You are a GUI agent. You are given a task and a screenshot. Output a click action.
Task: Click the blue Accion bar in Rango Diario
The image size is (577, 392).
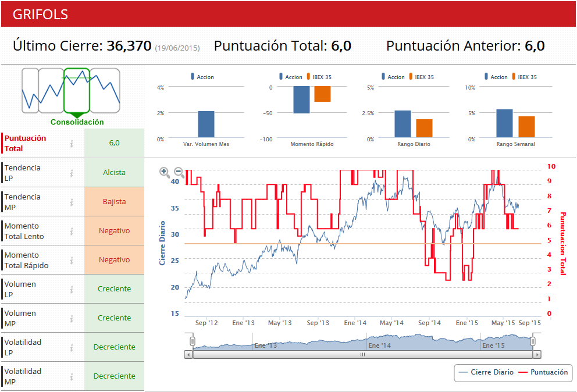tap(403, 124)
